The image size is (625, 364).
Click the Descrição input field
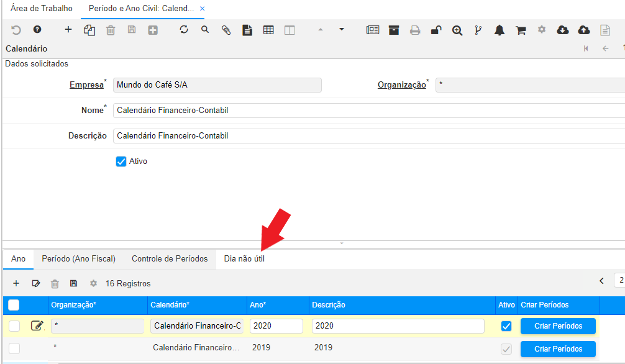(x=368, y=136)
